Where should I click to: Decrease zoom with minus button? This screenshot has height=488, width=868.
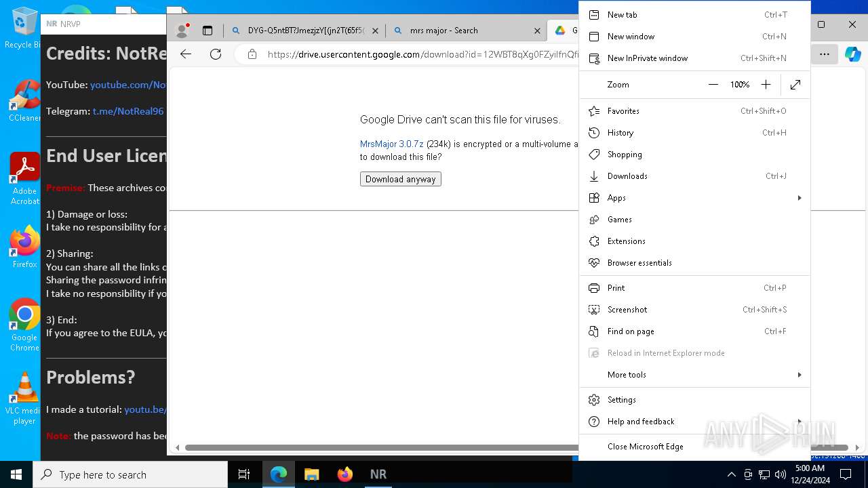pos(713,85)
